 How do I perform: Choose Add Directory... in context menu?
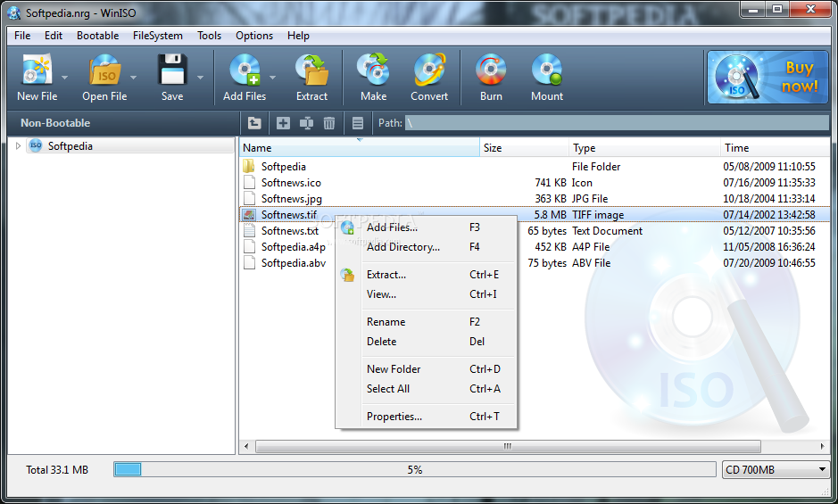pyautogui.click(x=426, y=247)
